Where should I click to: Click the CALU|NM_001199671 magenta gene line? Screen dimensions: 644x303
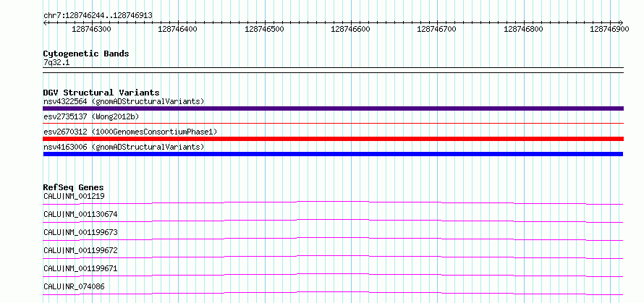pos(333,275)
